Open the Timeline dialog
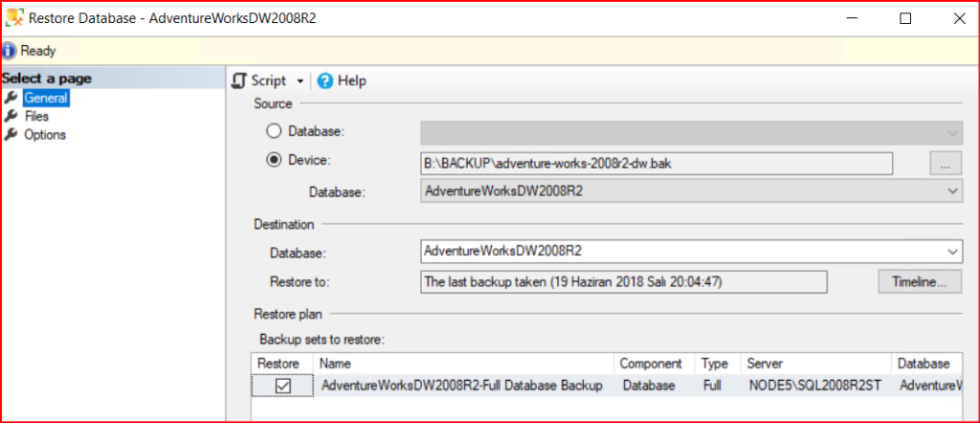980x423 pixels. point(920,281)
